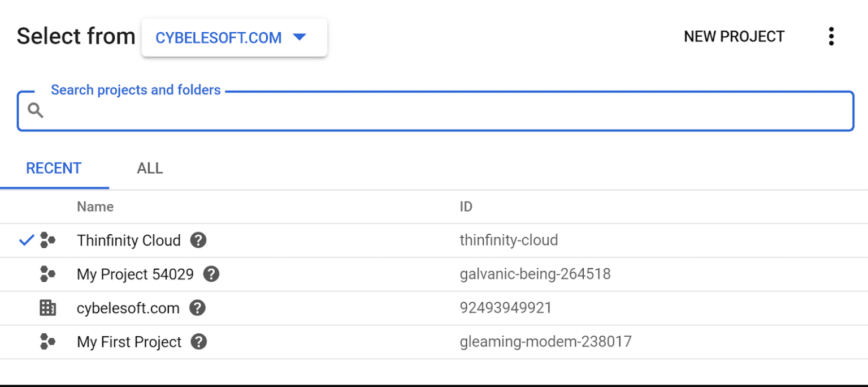Click the dropdown arrow next to CYBELESOFT.COM

[301, 37]
